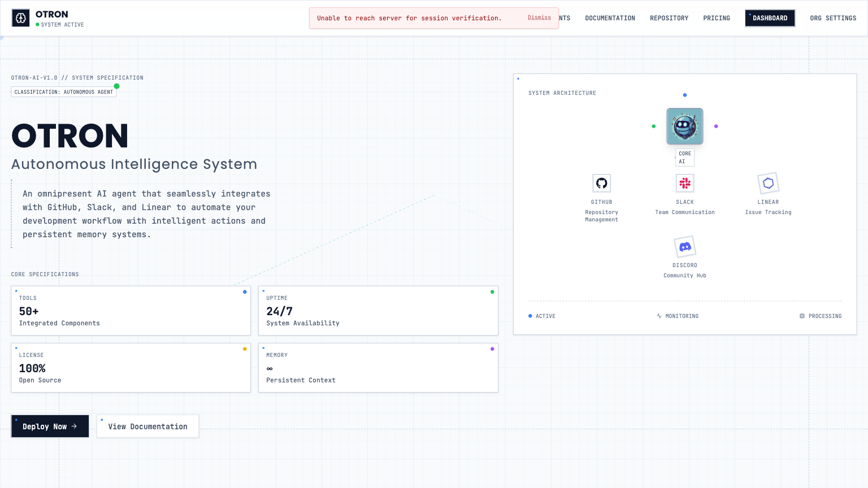The width and height of the screenshot is (868, 488).
Task: Open the Pricing page
Action: 717,18
